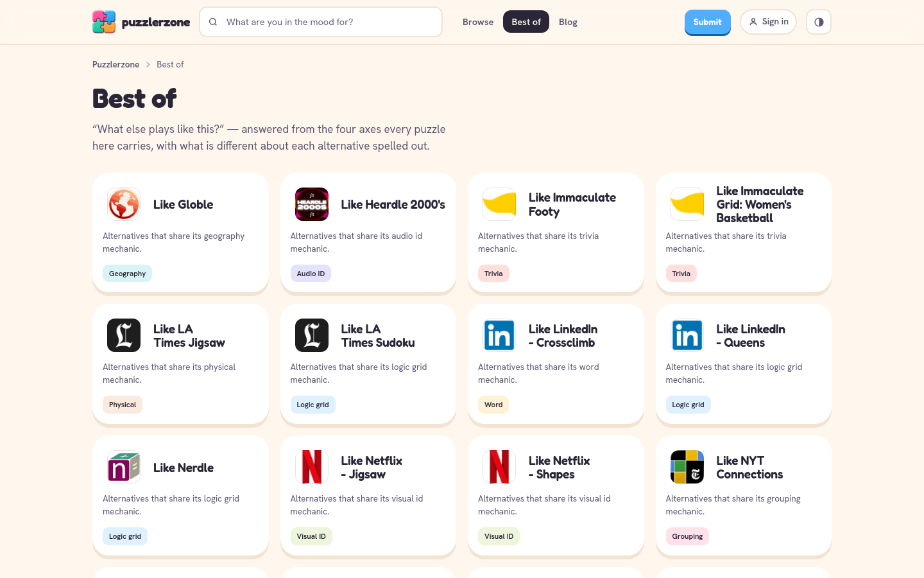Image resolution: width=924 pixels, height=578 pixels.
Task: Open the Like Netflix - Shapes title
Action: (559, 467)
